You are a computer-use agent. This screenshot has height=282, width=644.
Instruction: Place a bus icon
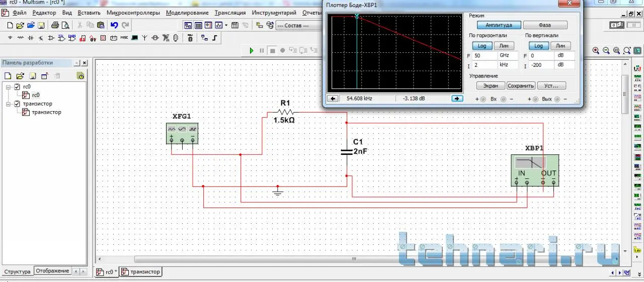[x=215, y=38]
